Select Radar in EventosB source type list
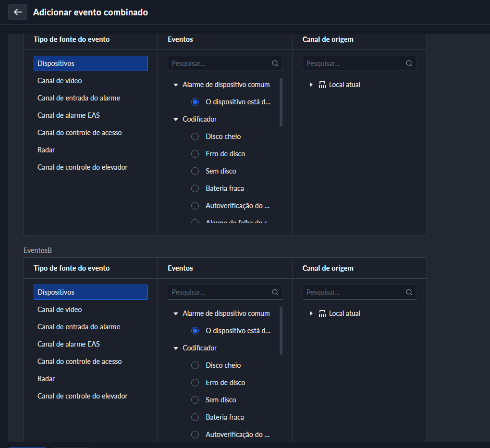 pos(46,379)
